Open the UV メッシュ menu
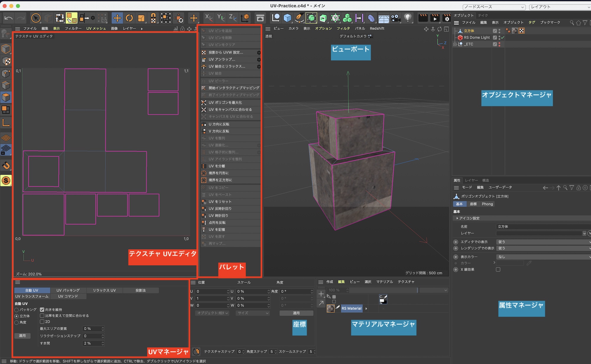The height and width of the screenshot is (364, 591). (x=96, y=28)
